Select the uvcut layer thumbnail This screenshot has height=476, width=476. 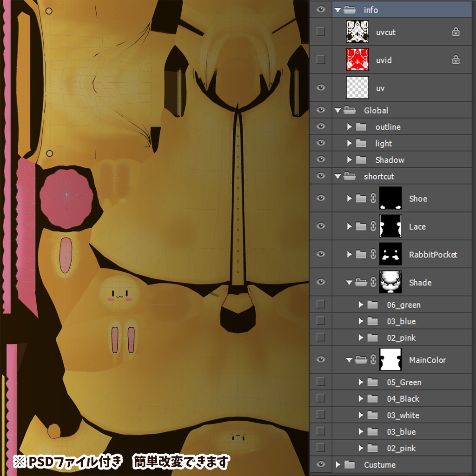357,32
